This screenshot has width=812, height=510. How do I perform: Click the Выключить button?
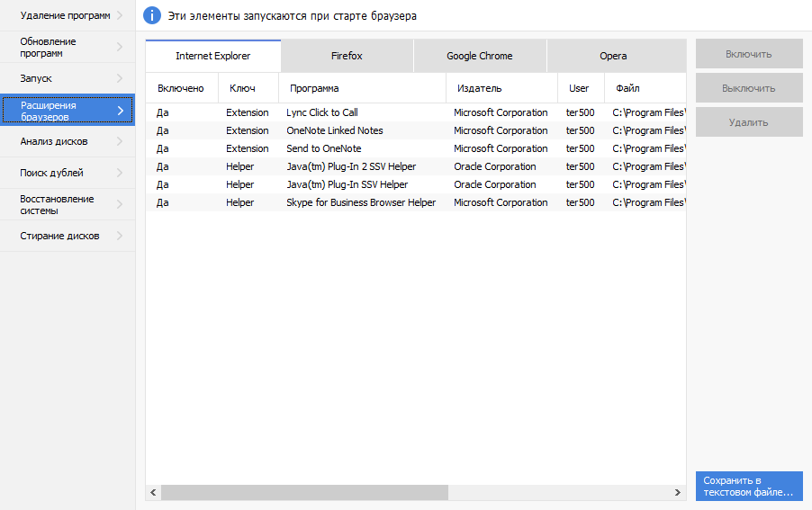pyautogui.click(x=749, y=88)
